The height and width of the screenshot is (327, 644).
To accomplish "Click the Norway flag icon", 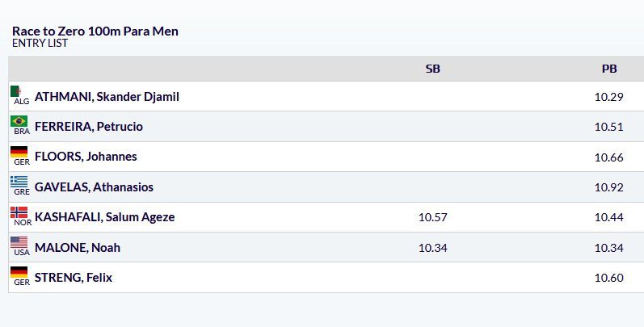I will pos(19,212).
